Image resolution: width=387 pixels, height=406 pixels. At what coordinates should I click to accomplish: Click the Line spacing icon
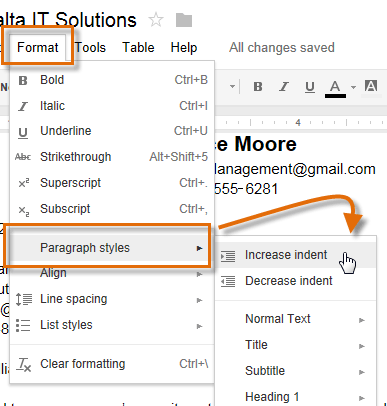click(x=24, y=299)
